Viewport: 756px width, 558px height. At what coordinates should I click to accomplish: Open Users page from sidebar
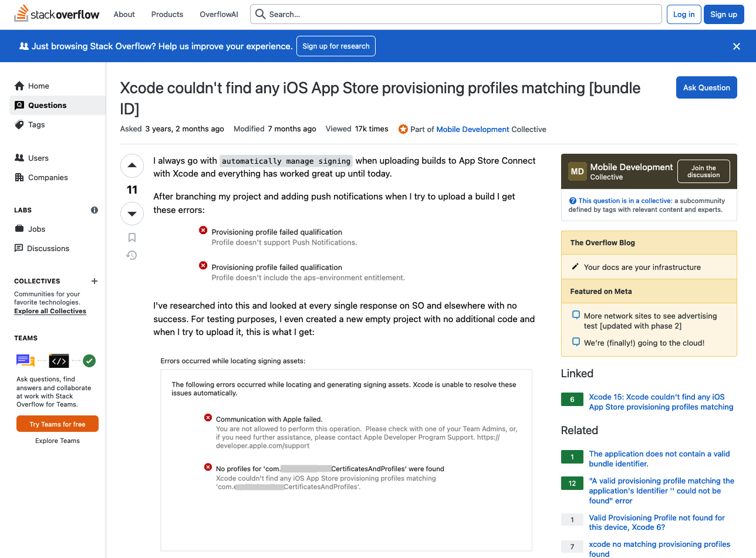pos(58,158)
